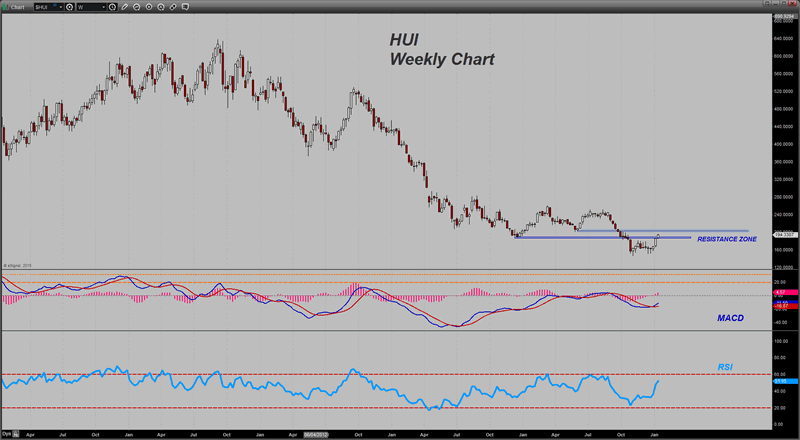The height and width of the screenshot is (440, 800).
Task: Click the eSignal copyright text
Action: (x=18, y=265)
